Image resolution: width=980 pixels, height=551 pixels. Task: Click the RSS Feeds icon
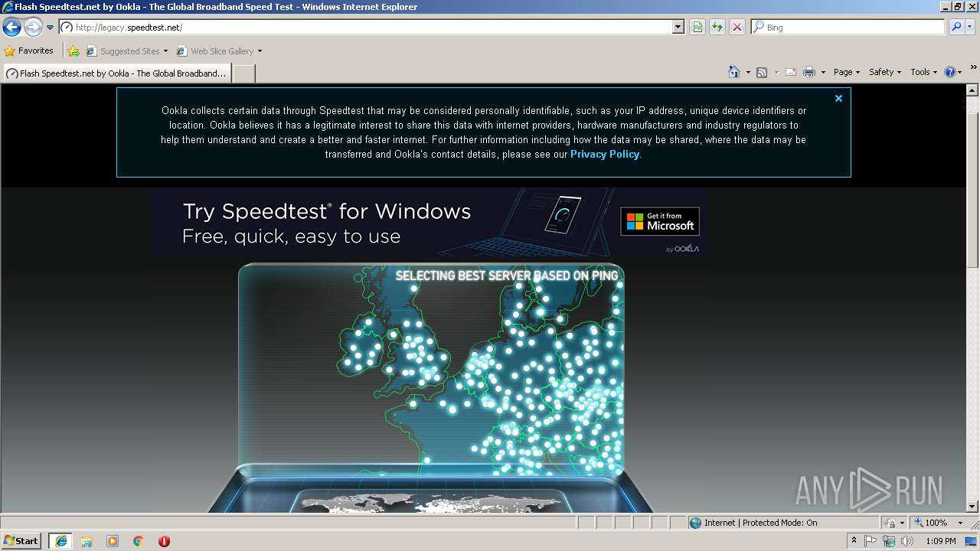[762, 72]
